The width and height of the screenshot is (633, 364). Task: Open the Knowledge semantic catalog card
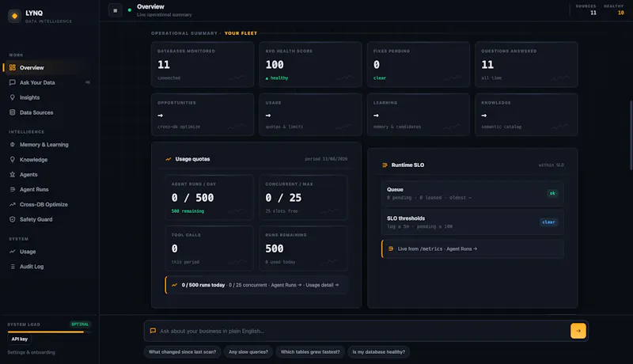526,115
